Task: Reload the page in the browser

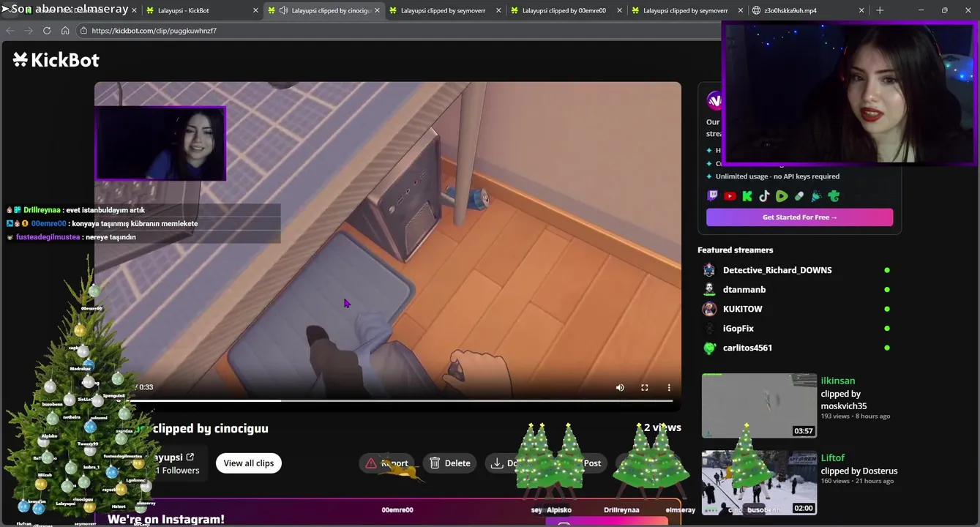Action: [47, 31]
